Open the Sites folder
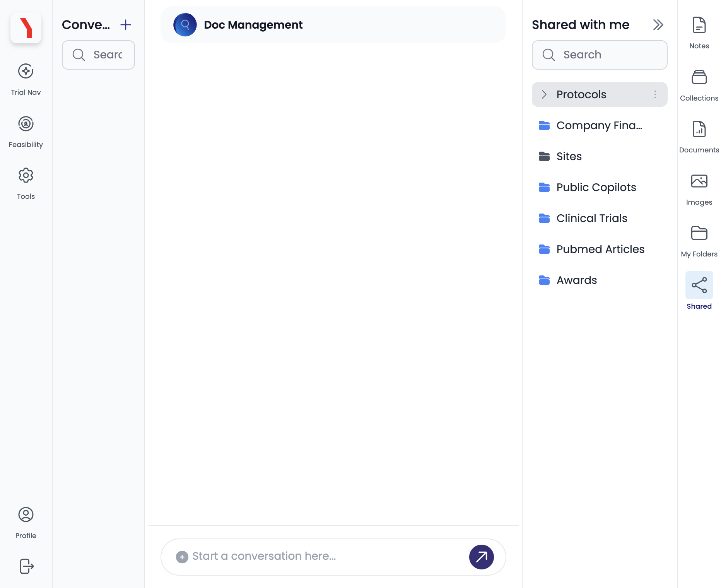 click(600, 156)
